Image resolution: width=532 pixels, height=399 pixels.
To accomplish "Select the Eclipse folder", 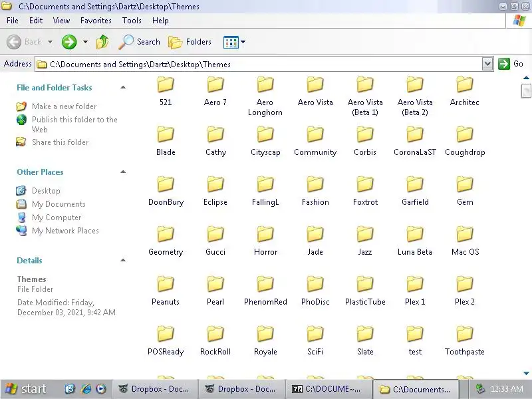I will pos(215,192).
